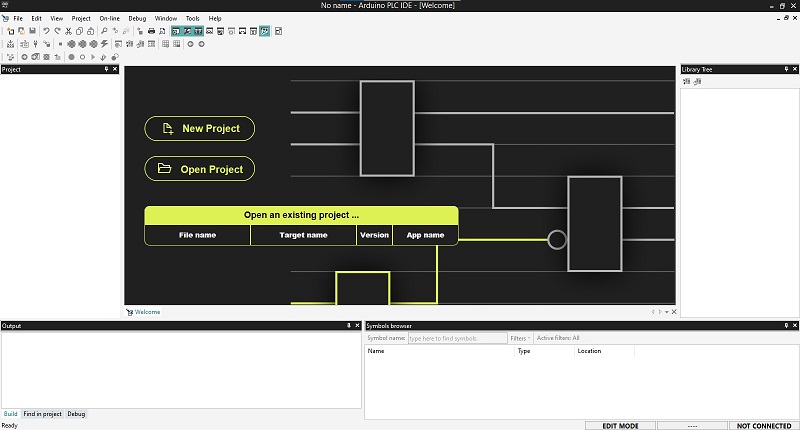Click the EDIT MODE status bar indicator
800x430 pixels.
pyautogui.click(x=620, y=426)
